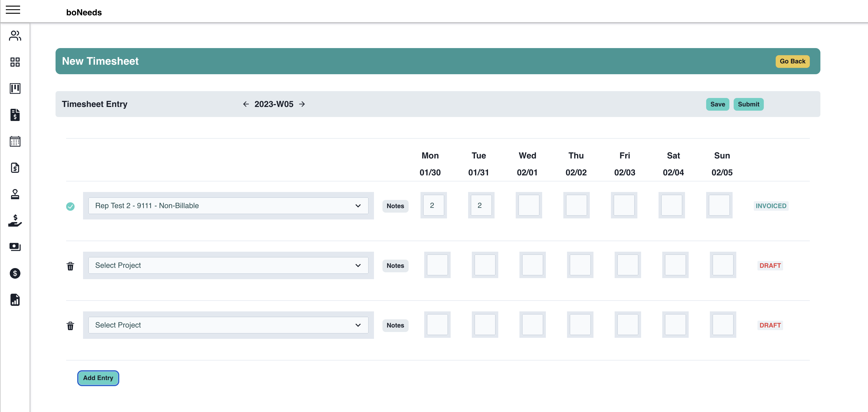Open the second Select Project dropdown
Viewport: 868px width, 412px height.
229,265
